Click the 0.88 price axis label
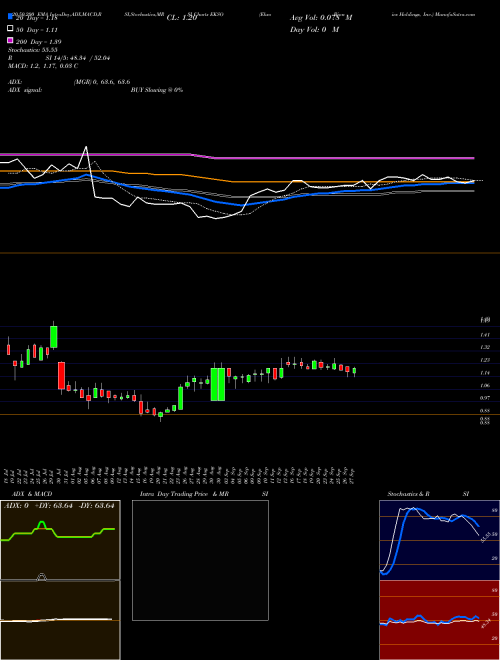The height and width of the screenshot is (660, 500). (485, 410)
